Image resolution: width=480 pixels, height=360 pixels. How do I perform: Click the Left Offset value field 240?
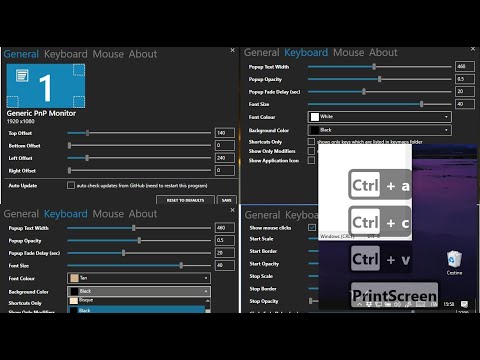[x=225, y=158]
